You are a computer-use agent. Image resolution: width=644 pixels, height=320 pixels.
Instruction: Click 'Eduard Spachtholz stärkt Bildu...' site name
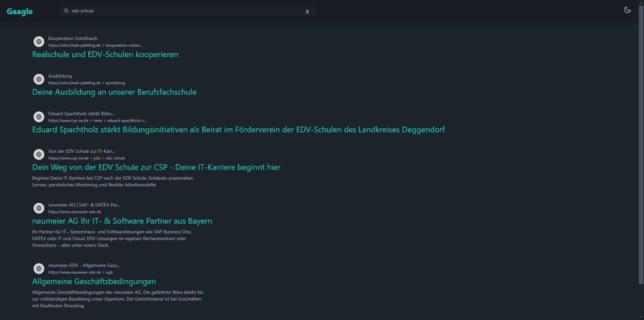81,114
